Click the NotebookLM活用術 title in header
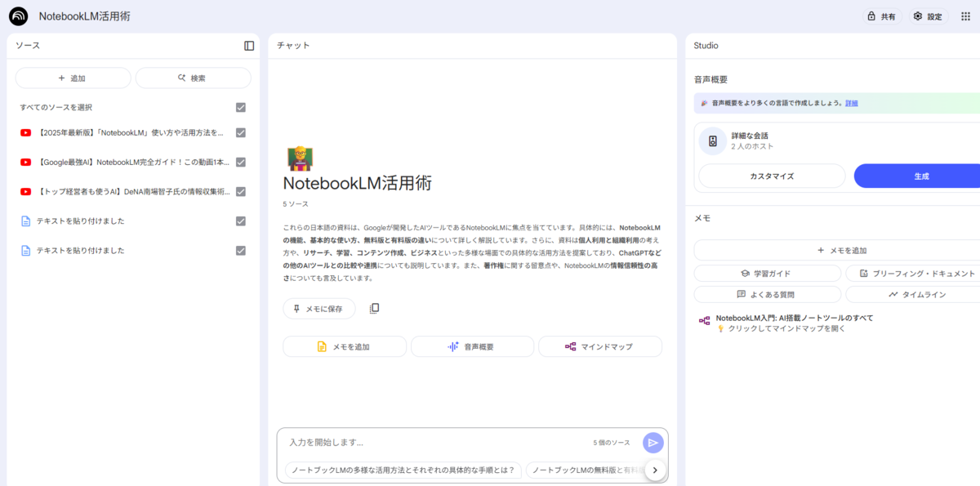The image size is (980, 486). pos(84,16)
